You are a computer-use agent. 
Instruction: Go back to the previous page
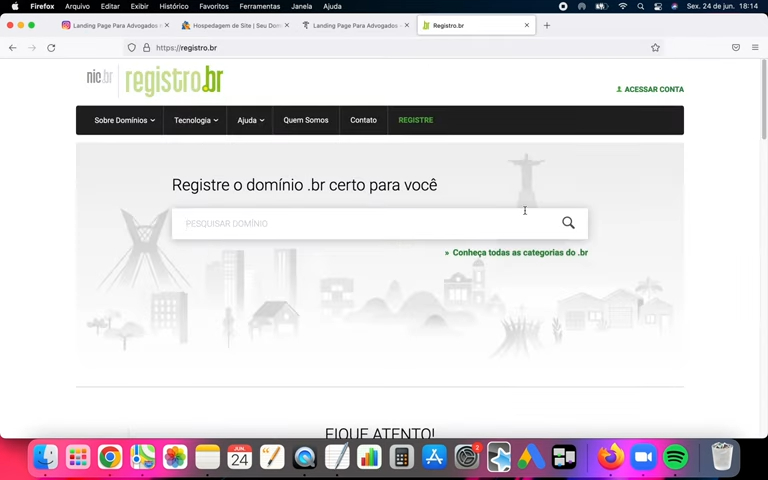[x=13, y=48]
